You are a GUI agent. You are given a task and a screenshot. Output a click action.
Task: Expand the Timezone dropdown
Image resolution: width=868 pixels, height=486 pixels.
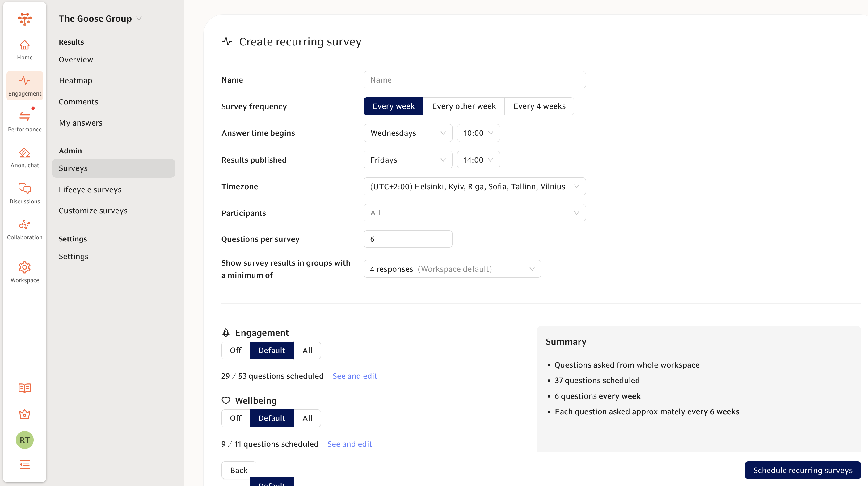(x=474, y=186)
